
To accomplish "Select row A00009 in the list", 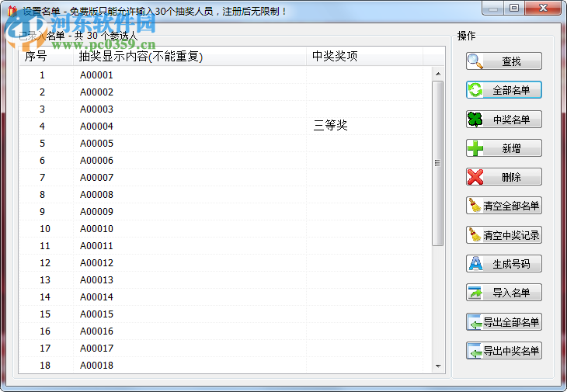I will click(221, 212).
